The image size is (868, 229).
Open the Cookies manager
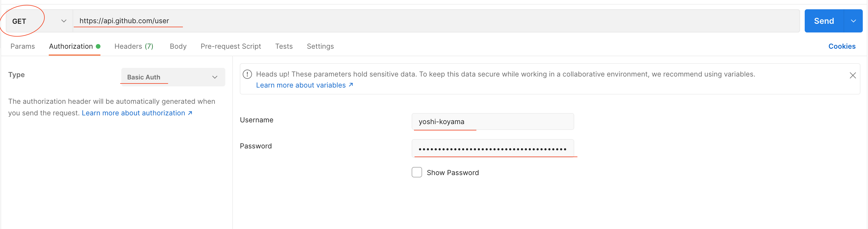[842, 46]
